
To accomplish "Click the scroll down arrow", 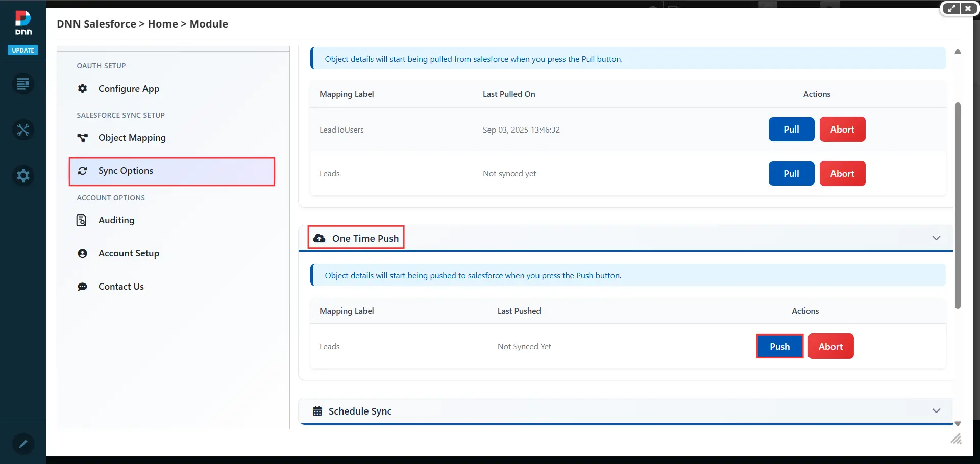I will pyautogui.click(x=958, y=424).
